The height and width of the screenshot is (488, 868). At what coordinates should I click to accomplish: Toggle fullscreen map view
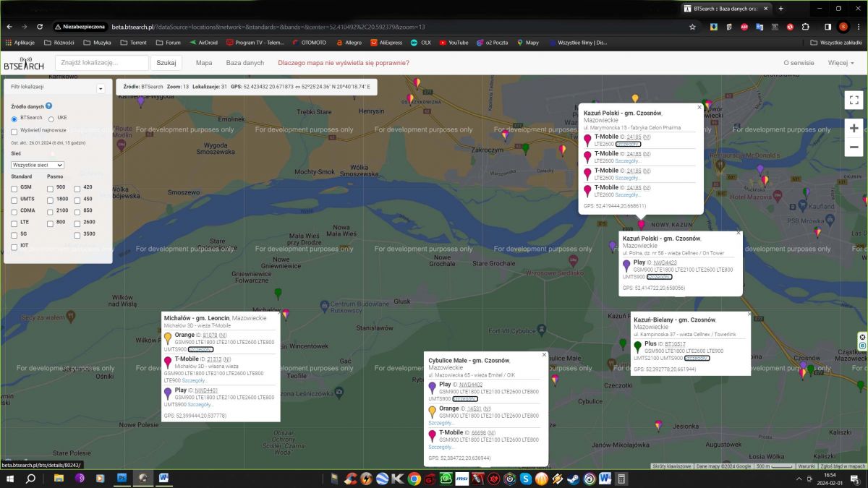point(854,100)
